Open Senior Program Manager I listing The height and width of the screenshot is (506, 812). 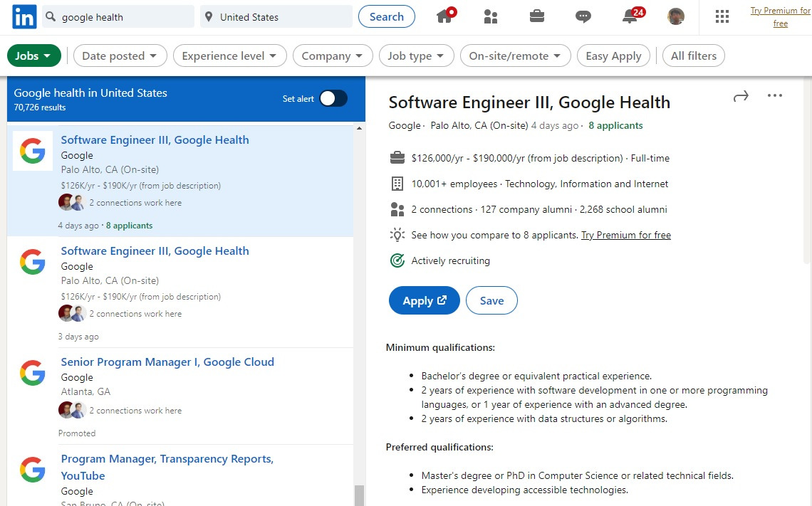point(167,362)
